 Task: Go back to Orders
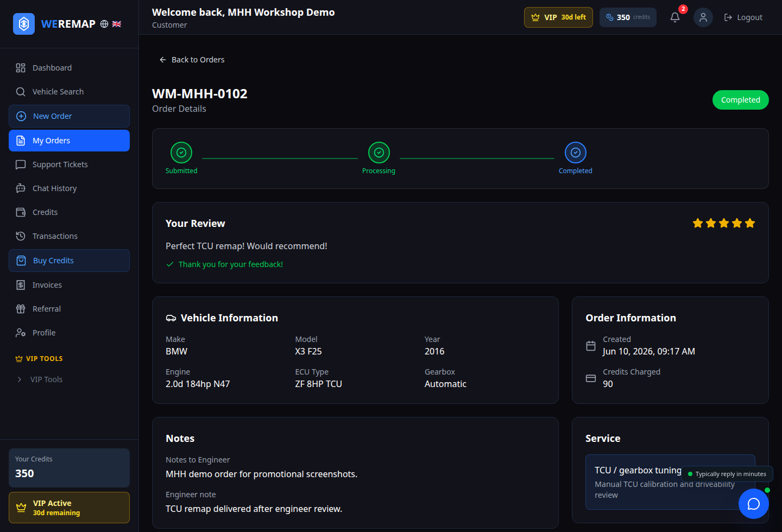tap(192, 60)
